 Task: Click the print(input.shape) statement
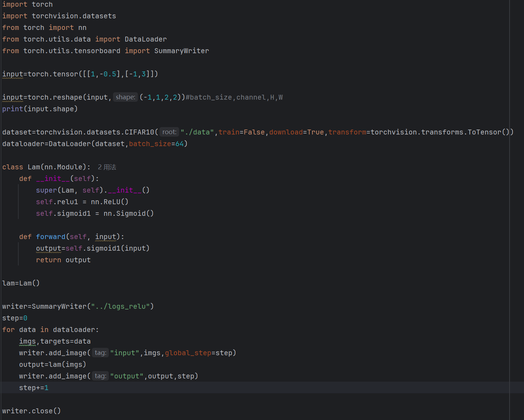[x=40, y=109]
